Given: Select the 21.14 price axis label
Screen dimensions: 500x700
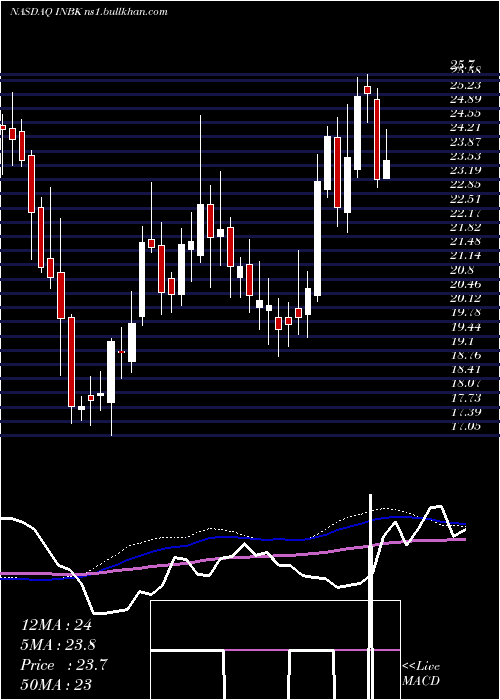Looking at the screenshot, I should (464, 257).
